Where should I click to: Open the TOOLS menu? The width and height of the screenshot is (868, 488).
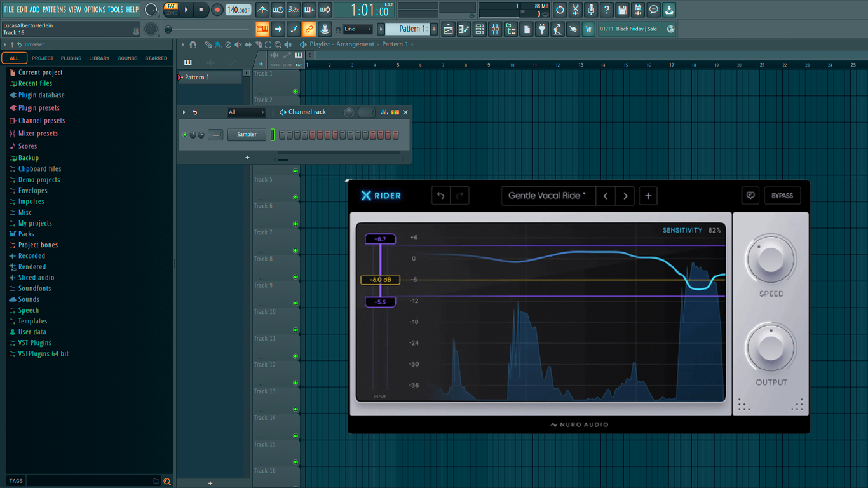click(116, 10)
